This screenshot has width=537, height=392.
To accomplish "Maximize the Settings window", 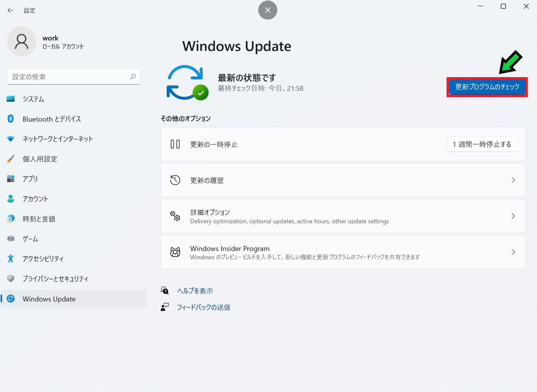I will (503, 6).
